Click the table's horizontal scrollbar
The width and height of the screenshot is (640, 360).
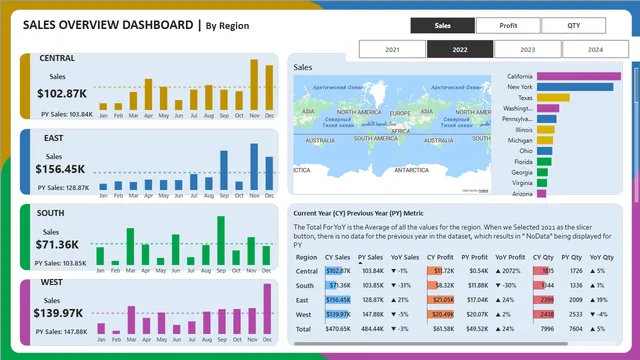(x=431, y=344)
